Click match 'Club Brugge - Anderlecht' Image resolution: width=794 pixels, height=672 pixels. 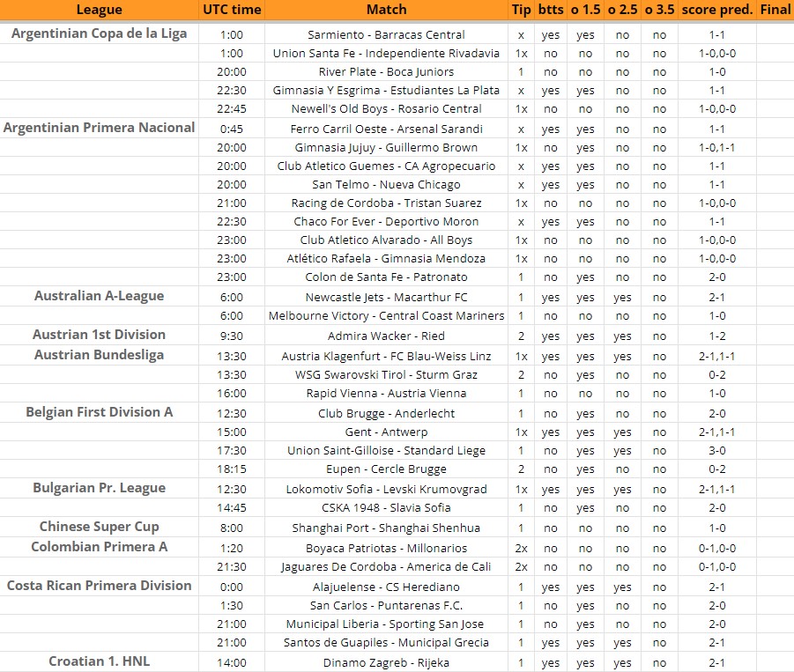386,413
